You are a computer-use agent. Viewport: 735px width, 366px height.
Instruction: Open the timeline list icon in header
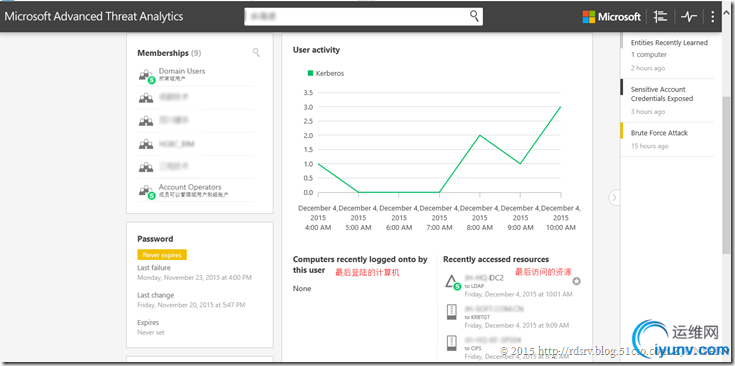660,17
